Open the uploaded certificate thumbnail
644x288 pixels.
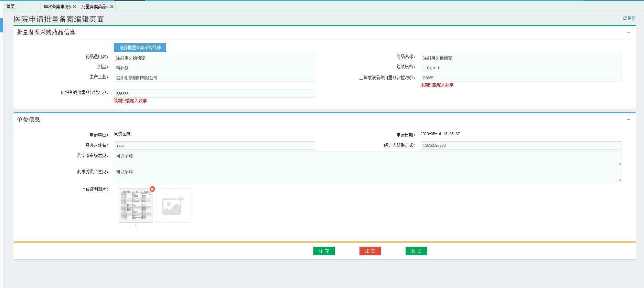136,205
